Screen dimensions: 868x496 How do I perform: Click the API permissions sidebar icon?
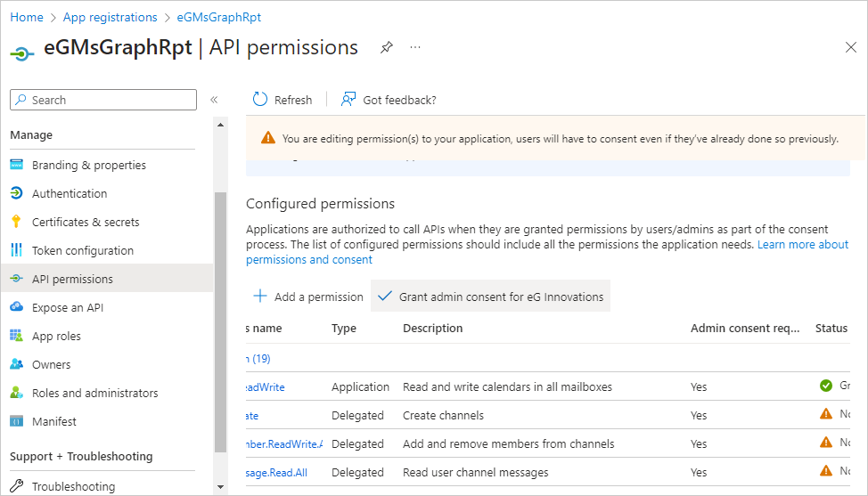tap(17, 279)
